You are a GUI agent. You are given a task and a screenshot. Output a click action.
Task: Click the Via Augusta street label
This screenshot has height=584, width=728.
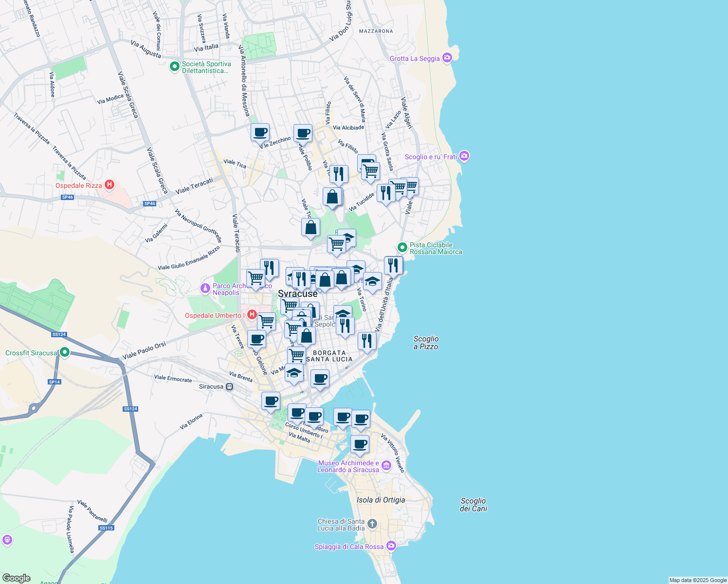146,49
